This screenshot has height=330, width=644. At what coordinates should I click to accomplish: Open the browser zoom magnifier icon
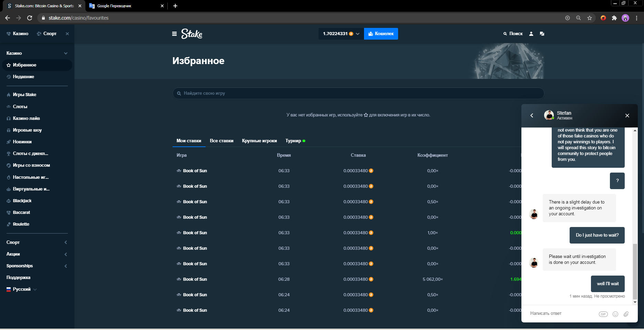point(579,18)
